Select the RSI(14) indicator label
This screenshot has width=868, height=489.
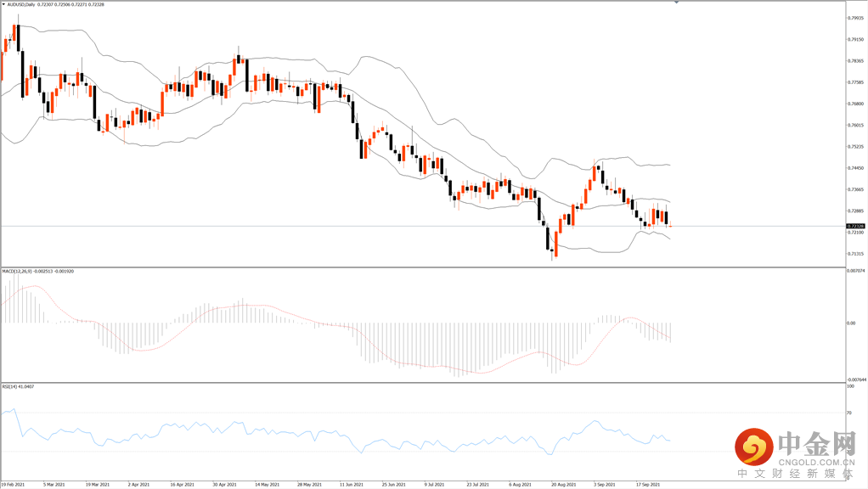pos(10,386)
